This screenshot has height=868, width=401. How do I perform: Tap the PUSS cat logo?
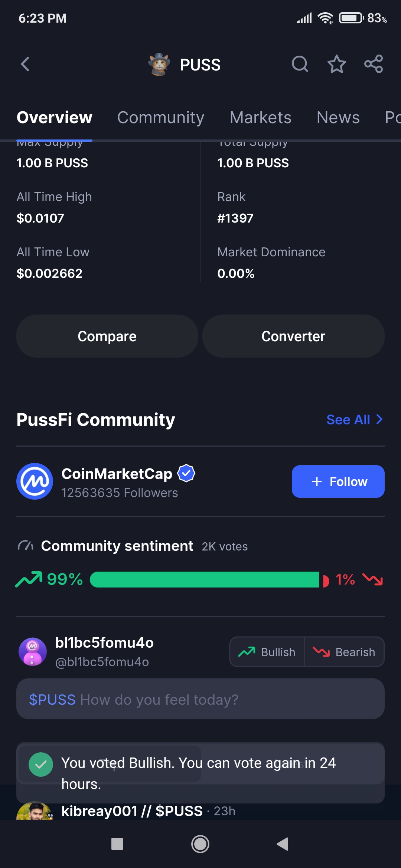(159, 64)
